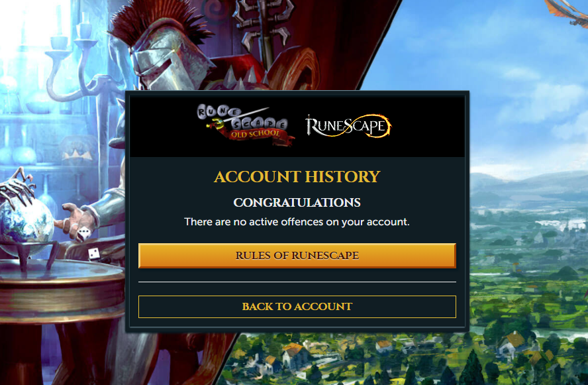Screen dimensions: 588x385
Task: Click the globe held by skeletal hand
Action: pyautogui.click(x=26, y=225)
